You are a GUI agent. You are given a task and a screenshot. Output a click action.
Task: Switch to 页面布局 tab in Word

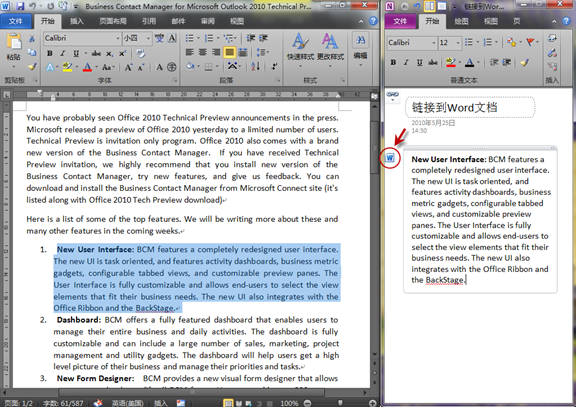[x=113, y=21]
